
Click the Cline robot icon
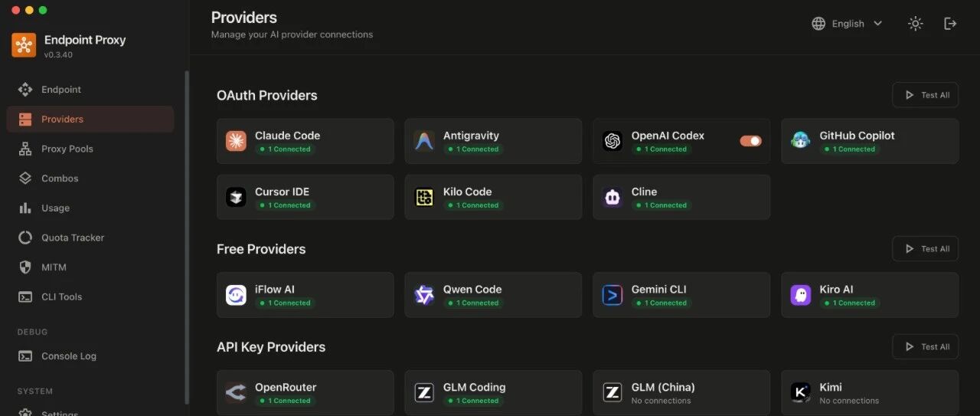(612, 197)
